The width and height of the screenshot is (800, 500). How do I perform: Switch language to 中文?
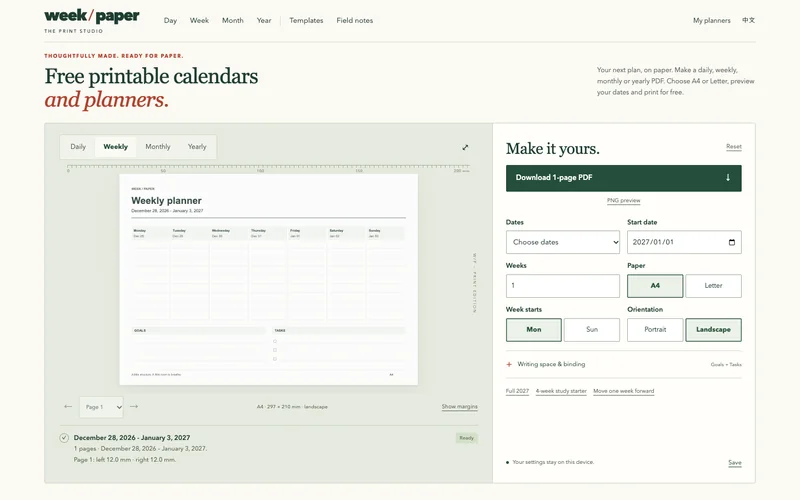[748, 20]
